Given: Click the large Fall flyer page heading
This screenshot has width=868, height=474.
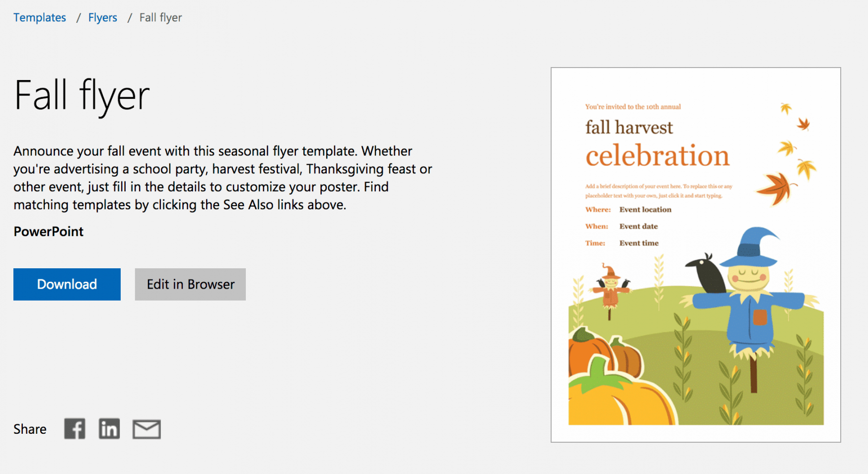Looking at the screenshot, I should [82, 95].
